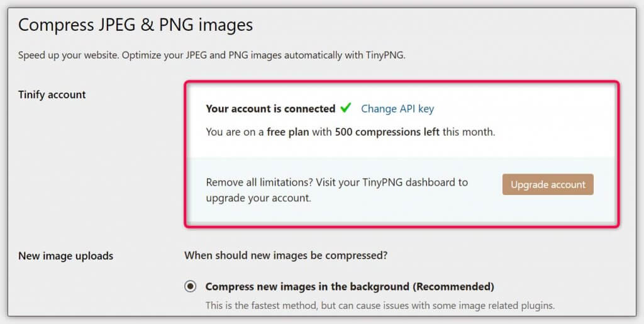Click the "New image uploads" section label
This screenshot has height=324, width=644.
pos(66,256)
